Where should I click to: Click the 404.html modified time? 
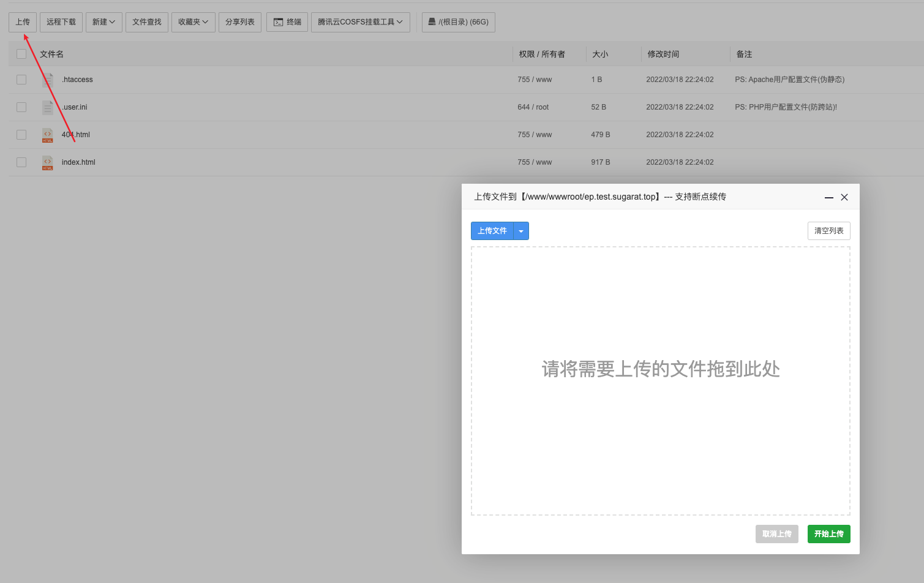[x=680, y=135]
